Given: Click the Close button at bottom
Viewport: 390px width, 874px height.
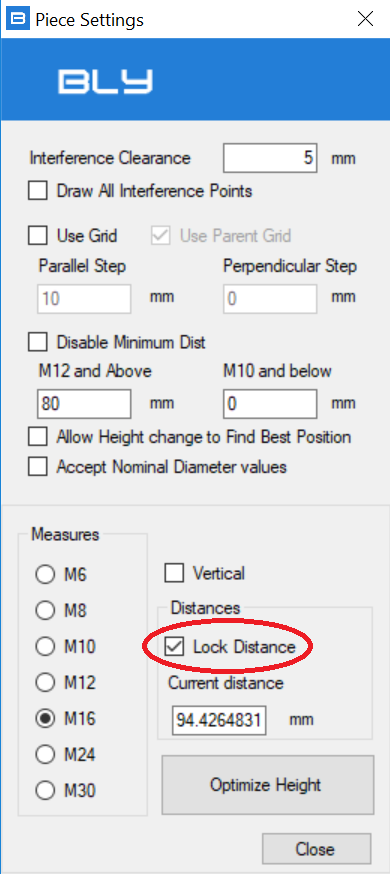Looking at the screenshot, I should [316, 849].
